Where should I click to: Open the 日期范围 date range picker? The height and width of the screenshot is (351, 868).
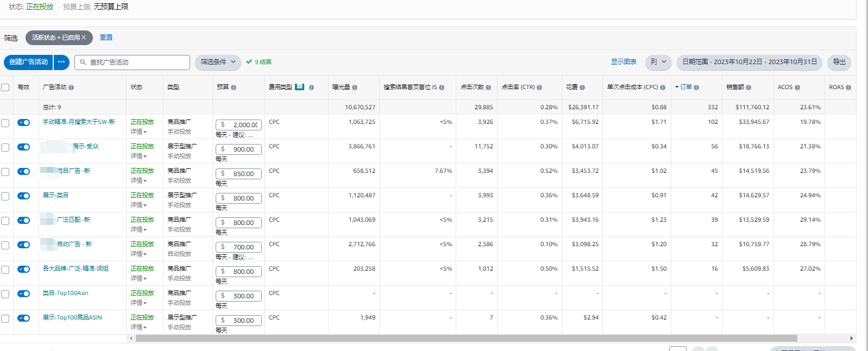click(x=749, y=62)
